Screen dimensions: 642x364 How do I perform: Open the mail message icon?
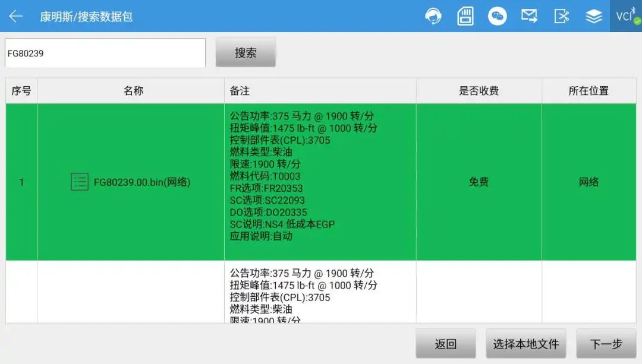click(529, 17)
